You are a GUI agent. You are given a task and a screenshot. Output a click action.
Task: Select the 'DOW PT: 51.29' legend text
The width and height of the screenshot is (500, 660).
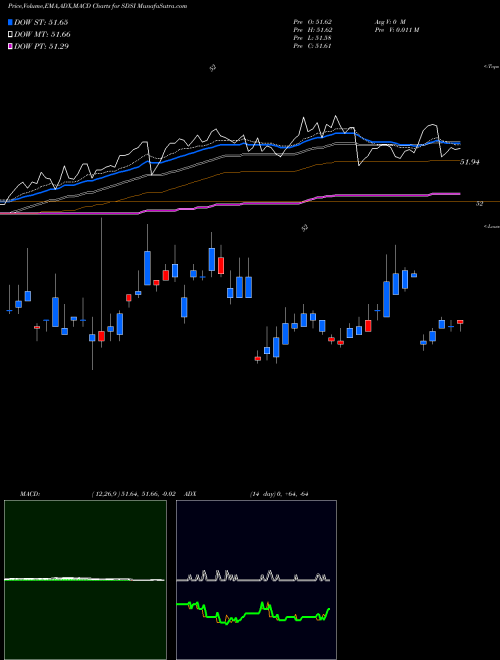coord(42,46)
